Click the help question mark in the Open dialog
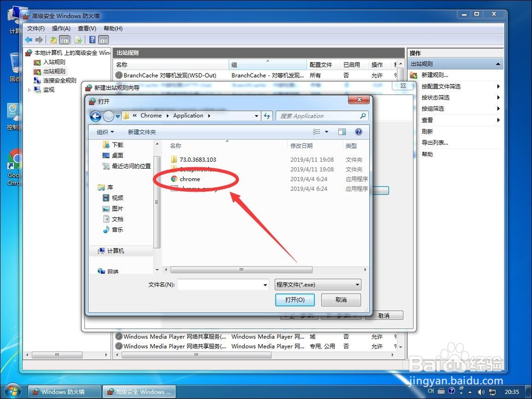Screen dimensions: 532x399 click(x=359, y=131)
